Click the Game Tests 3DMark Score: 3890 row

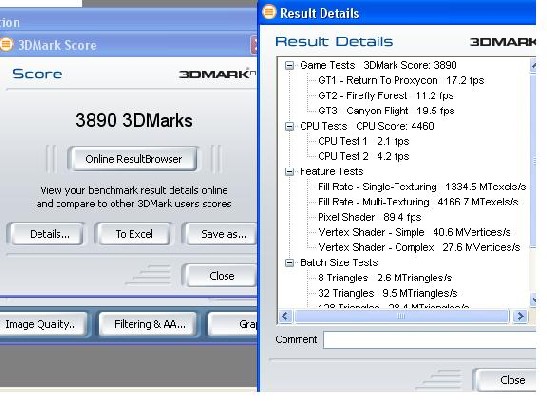[378, 65]
